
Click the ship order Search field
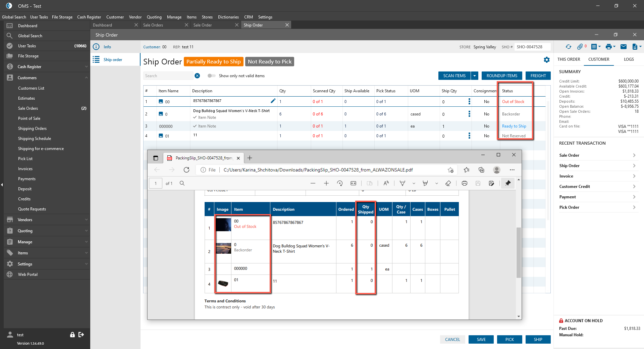(169, 76)
